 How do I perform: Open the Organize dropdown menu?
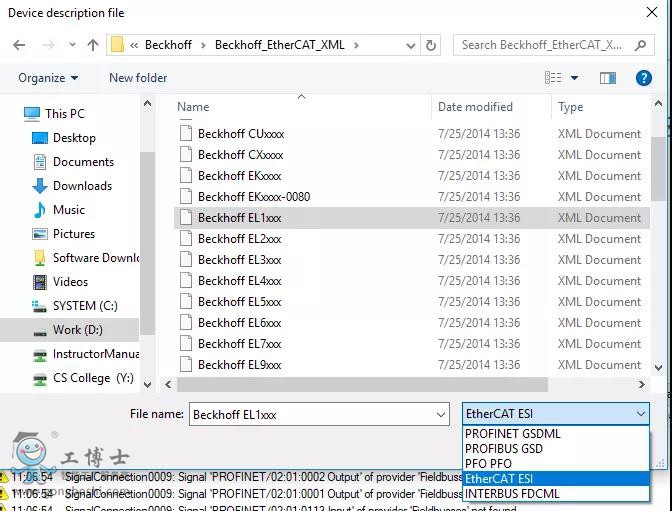pyautogui.click(x=48, y=78)
